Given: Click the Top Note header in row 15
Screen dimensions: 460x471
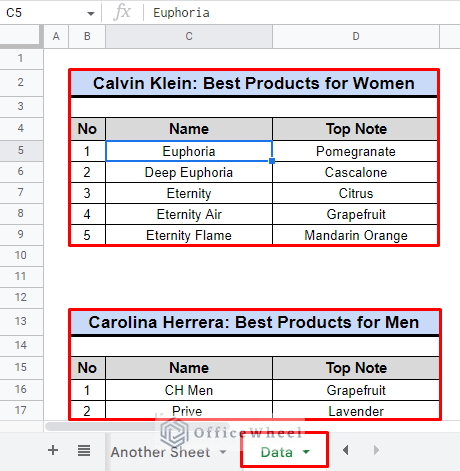Looking at the screenshot, I should click(x=356, y=368).
